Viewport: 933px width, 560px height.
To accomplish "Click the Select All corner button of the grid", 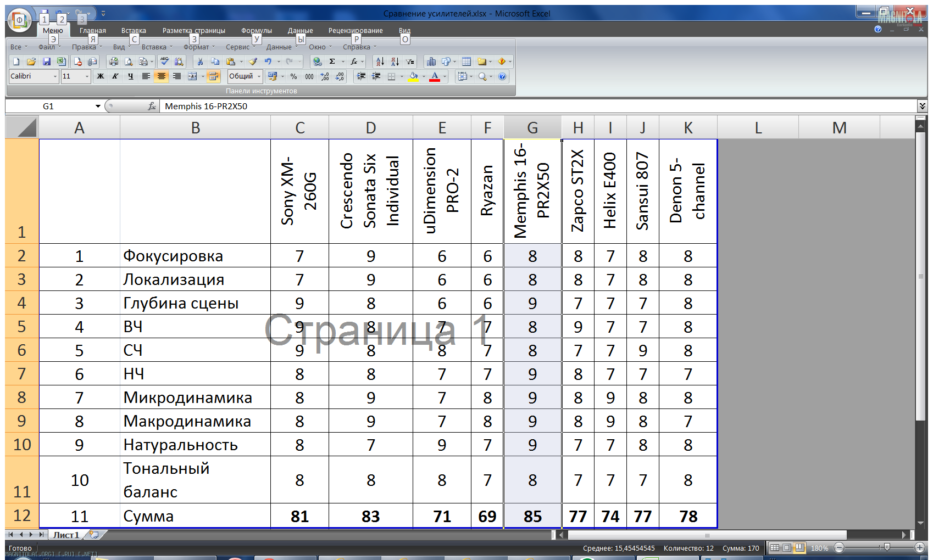I will [x=22, y=128].
